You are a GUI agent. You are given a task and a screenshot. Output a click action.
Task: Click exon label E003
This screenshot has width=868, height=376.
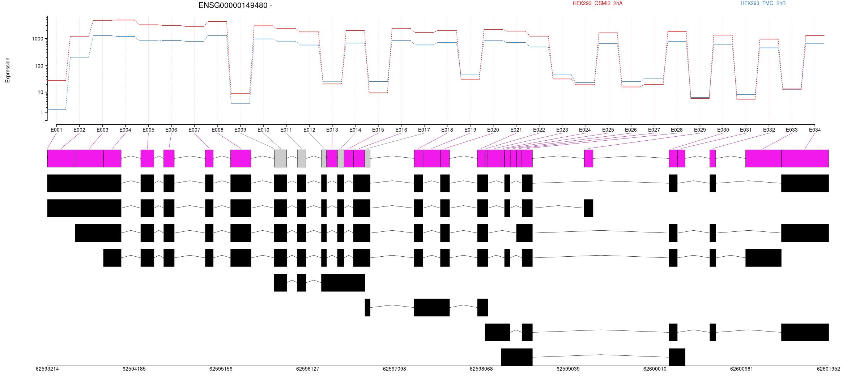[102, 130]
